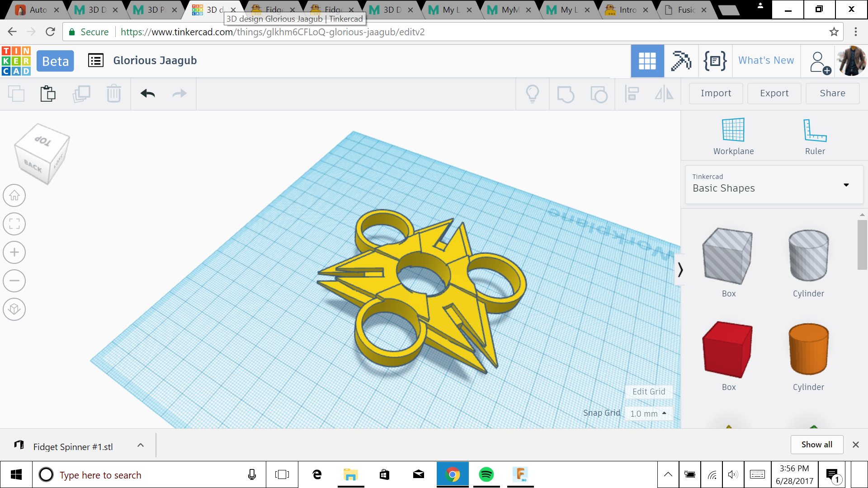Toggle the design grid view in the header
The height and width of the screenshot is (488, 868).
pos(647,61)
